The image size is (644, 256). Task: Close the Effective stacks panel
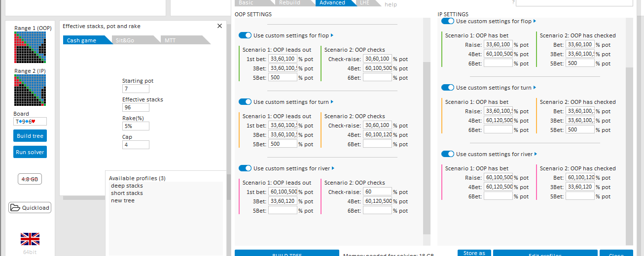[220, 26]
